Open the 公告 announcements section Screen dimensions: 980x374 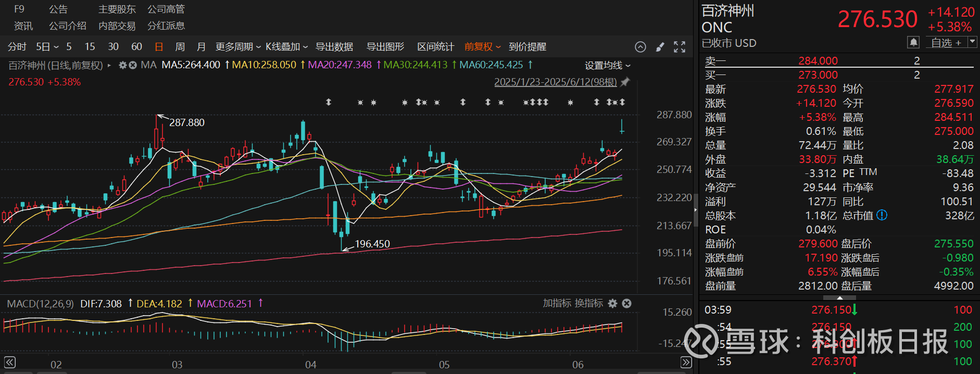point(58,9)
